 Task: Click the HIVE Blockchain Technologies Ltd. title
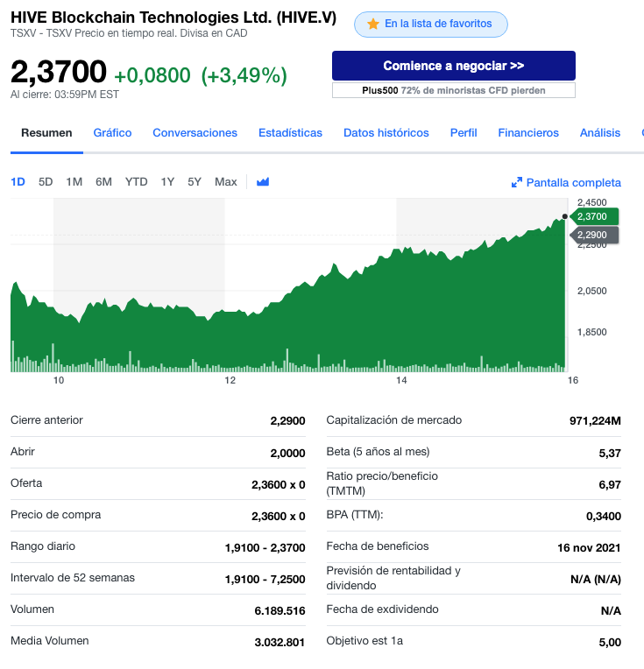[173, 18]
